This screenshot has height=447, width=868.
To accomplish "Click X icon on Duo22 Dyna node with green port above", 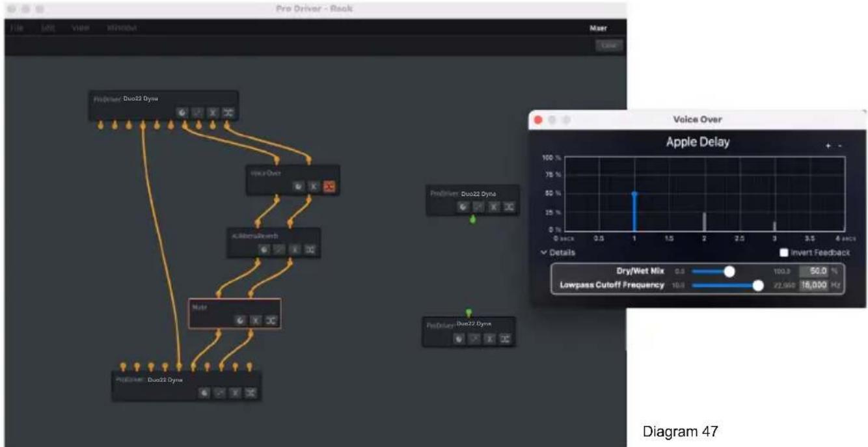I will 490,338.
